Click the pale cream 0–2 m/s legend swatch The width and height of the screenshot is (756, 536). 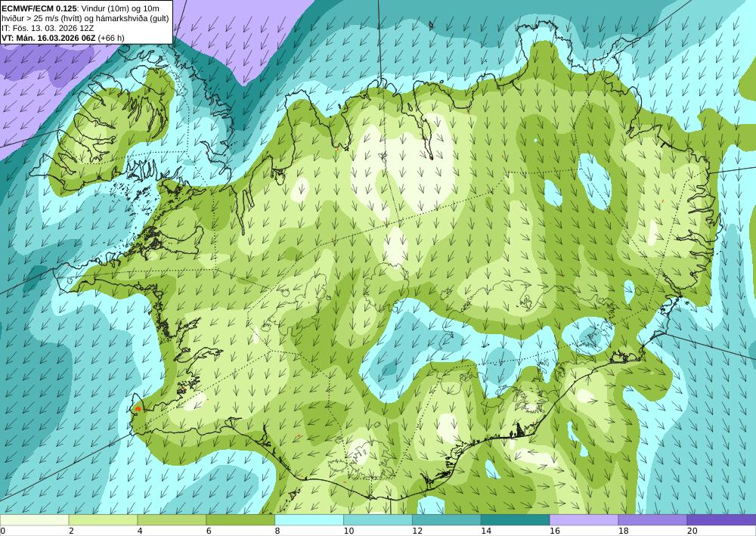[34, 520]
